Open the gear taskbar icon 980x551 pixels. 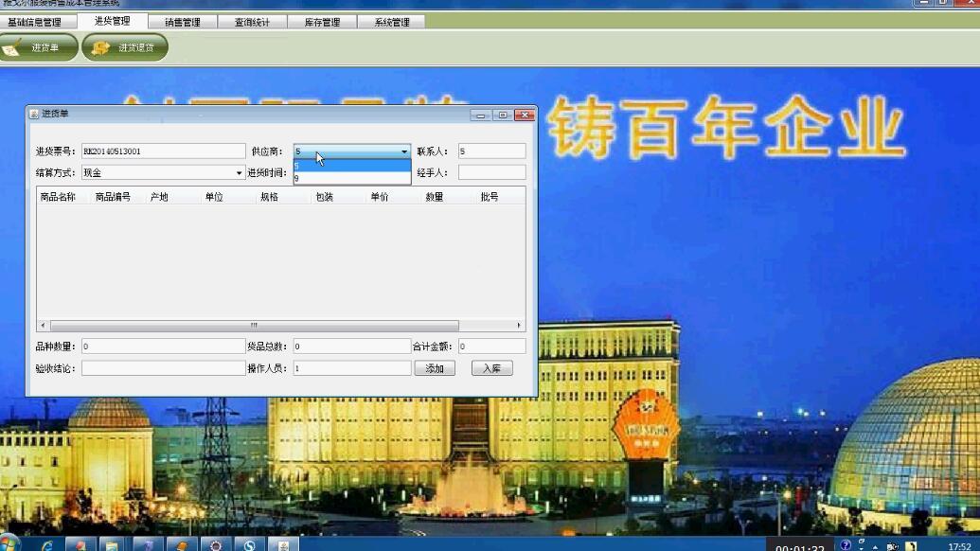point(216,544)
